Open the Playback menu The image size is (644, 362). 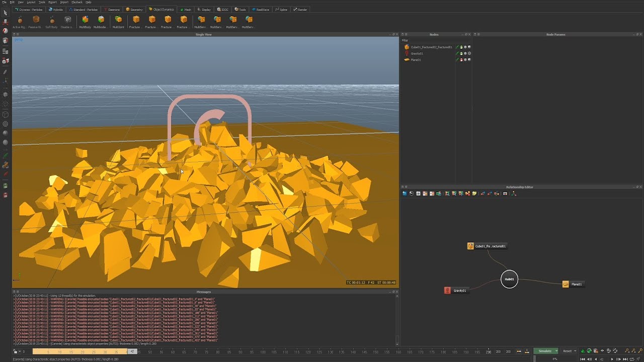77,2
